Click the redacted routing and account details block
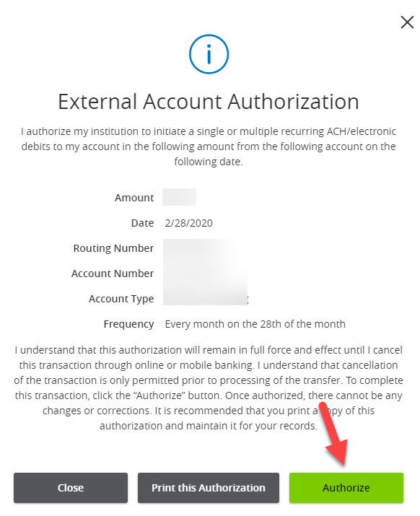 coord(205,272)
